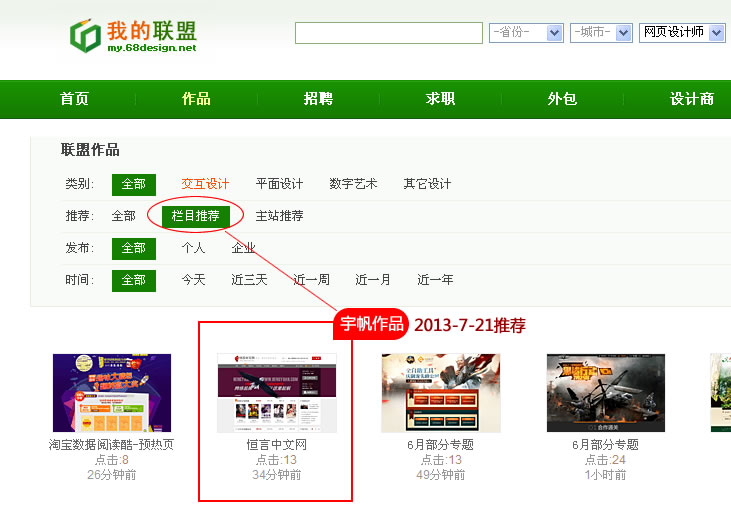Filter category by 交互设计
Screen dimensions: 731x513
point(205,184)
